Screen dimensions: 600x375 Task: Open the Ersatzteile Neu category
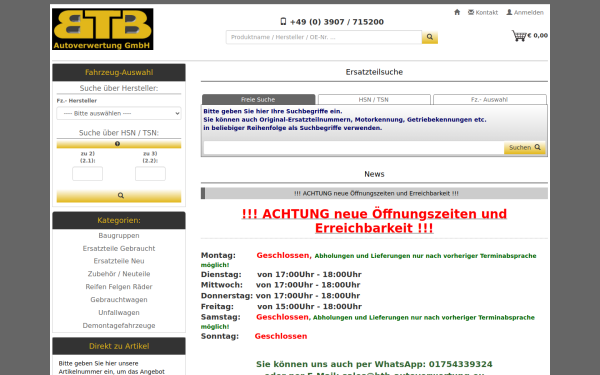coord(119,261)
